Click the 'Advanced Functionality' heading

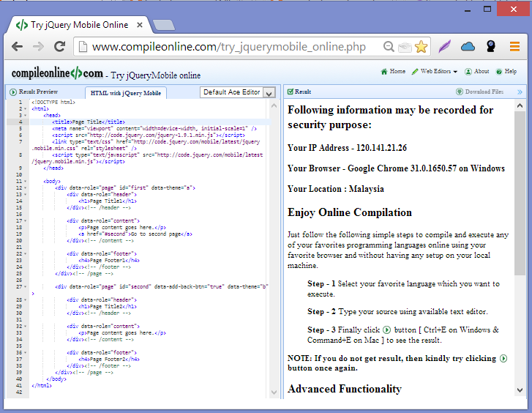345,389
